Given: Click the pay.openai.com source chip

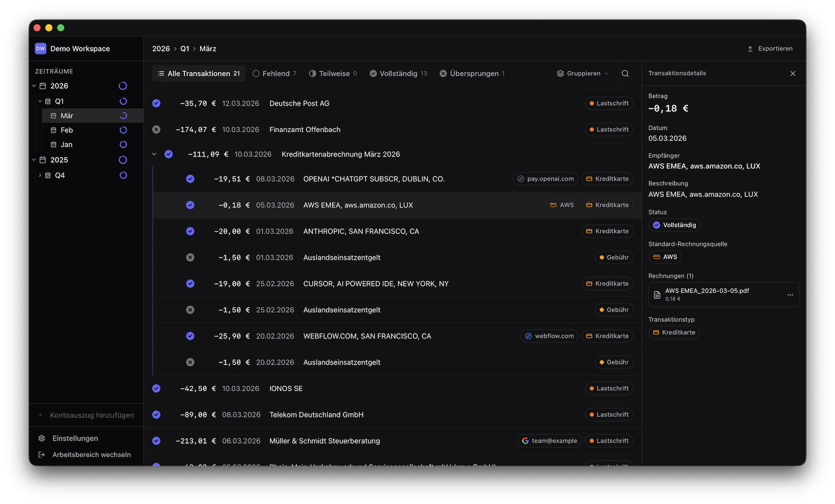Looking at the screenshot, I should click(545, 179).
